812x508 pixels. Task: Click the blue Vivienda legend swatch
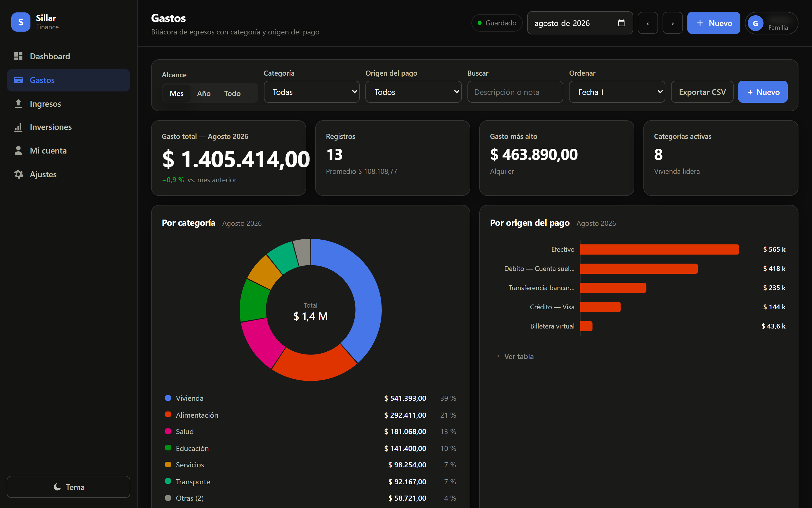pyautogui.click(x=168, y=398)
